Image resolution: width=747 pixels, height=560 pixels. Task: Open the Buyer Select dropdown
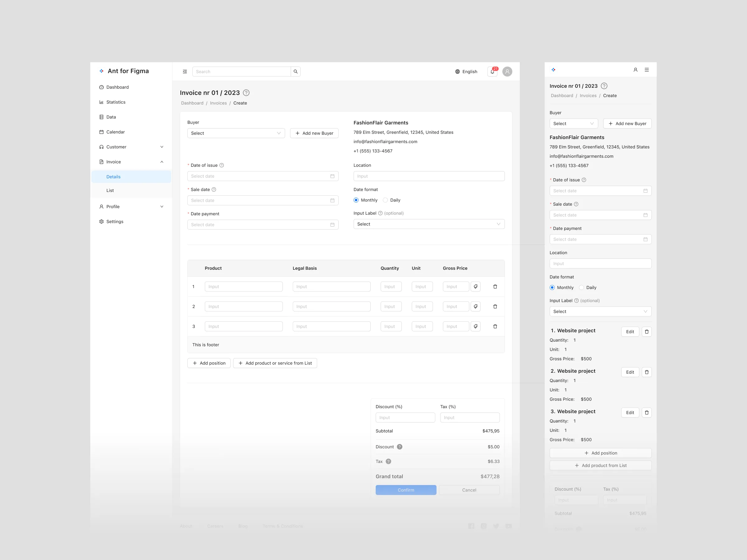[x=236, y=133]
